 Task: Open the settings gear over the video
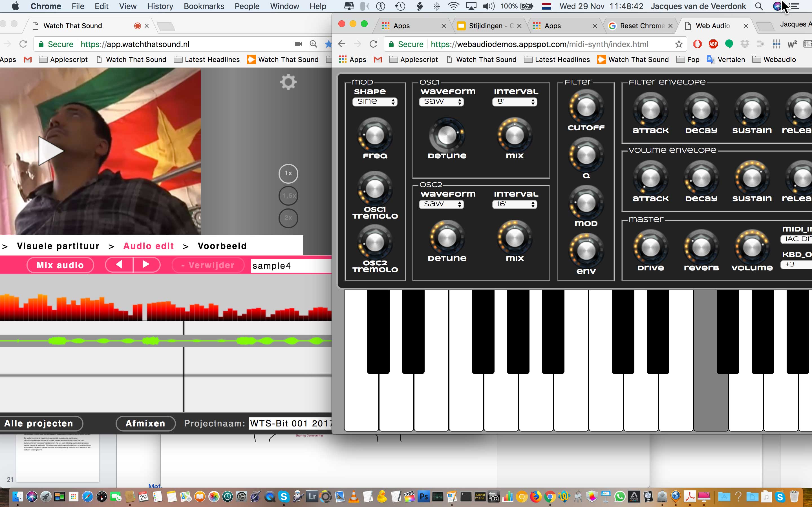[x=288, y=82]
